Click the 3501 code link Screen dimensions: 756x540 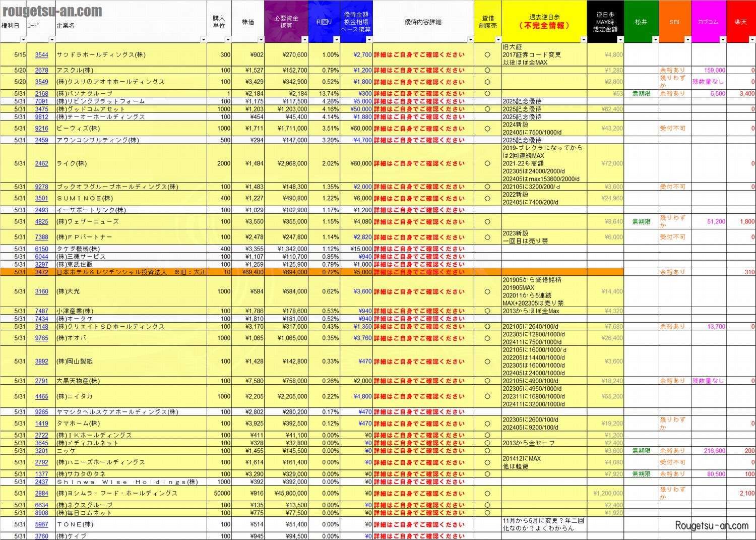point(42,198)
